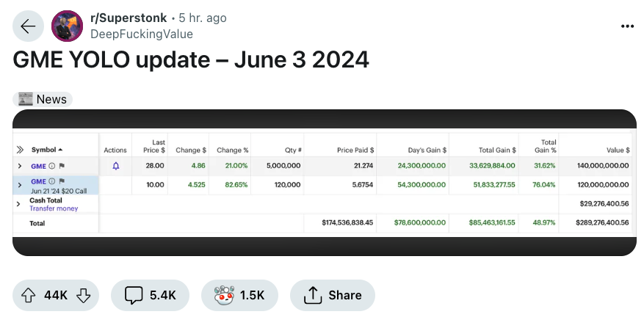Give an award via the 1.5K icon

point(239,295)
